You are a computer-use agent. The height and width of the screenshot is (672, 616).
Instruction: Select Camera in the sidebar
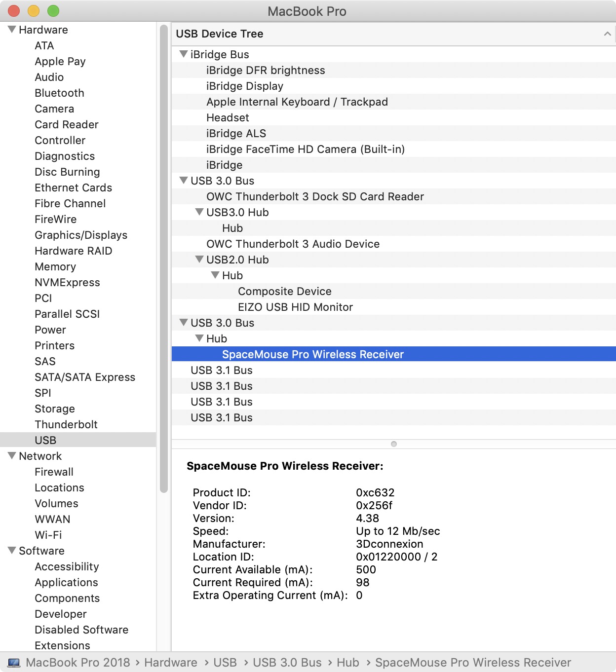(54, 109)
